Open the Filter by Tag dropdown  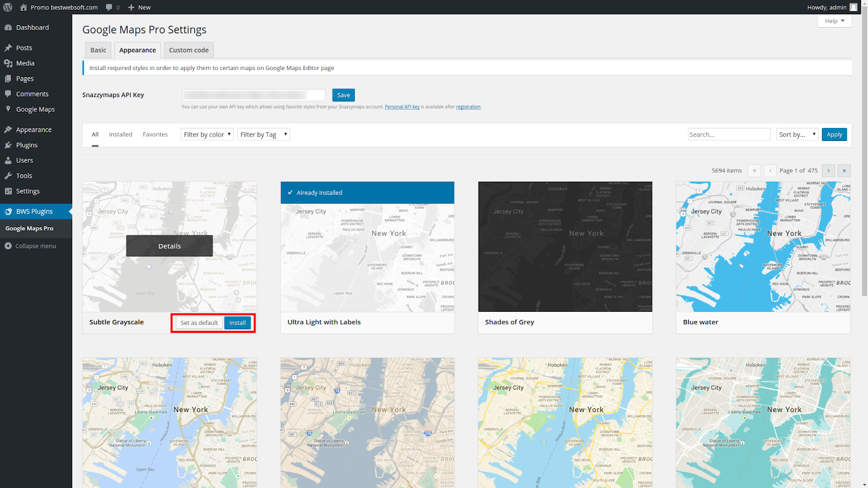coord(264,134)
